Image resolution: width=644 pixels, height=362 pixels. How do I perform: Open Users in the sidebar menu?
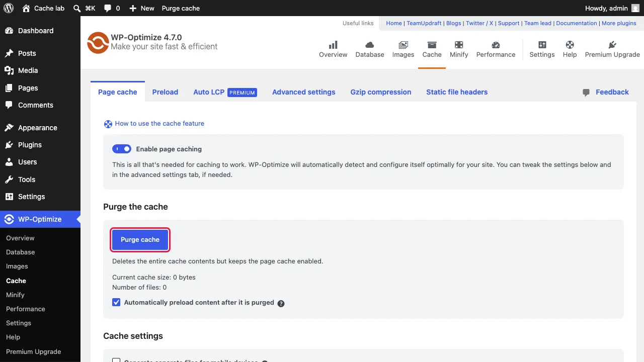point(40,162)
